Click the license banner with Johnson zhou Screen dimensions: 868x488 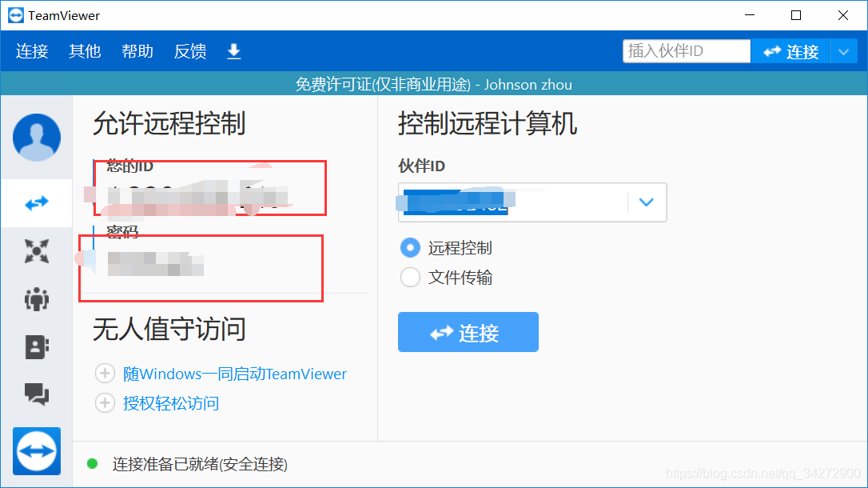(434, 84)
